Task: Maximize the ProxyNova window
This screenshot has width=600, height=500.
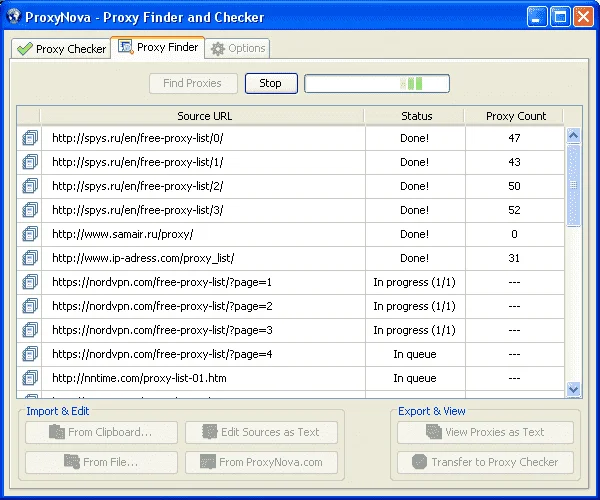Action: [x=560, y=17]
